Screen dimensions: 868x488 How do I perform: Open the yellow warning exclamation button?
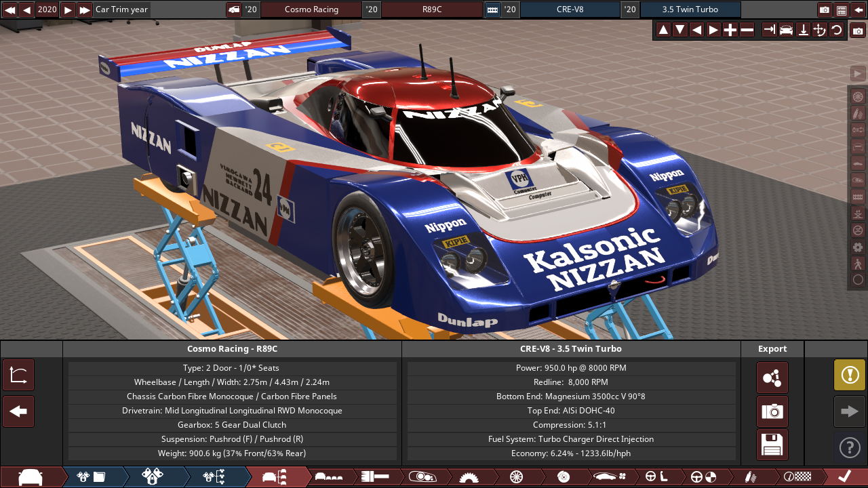click(850, 375)
